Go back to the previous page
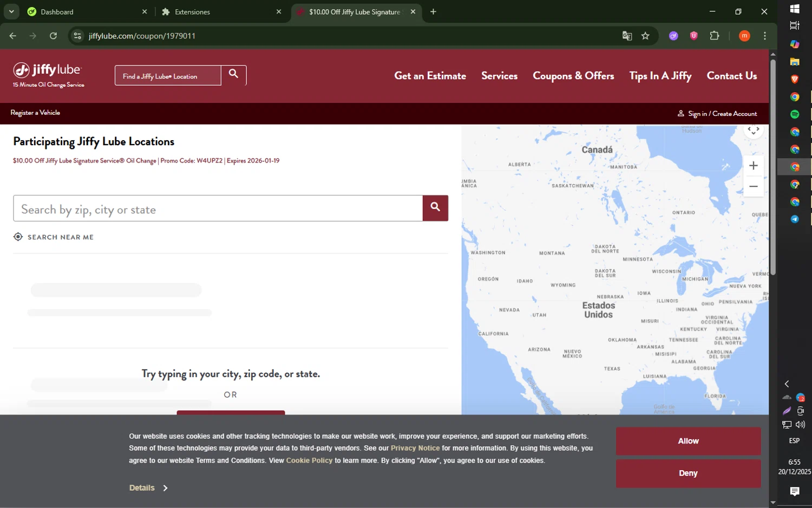Viewport: 812px width, 508px height. (x=13, y=36)
